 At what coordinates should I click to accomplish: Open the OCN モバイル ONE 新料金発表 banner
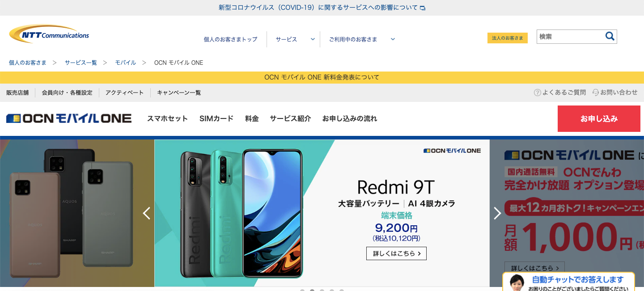322,77
